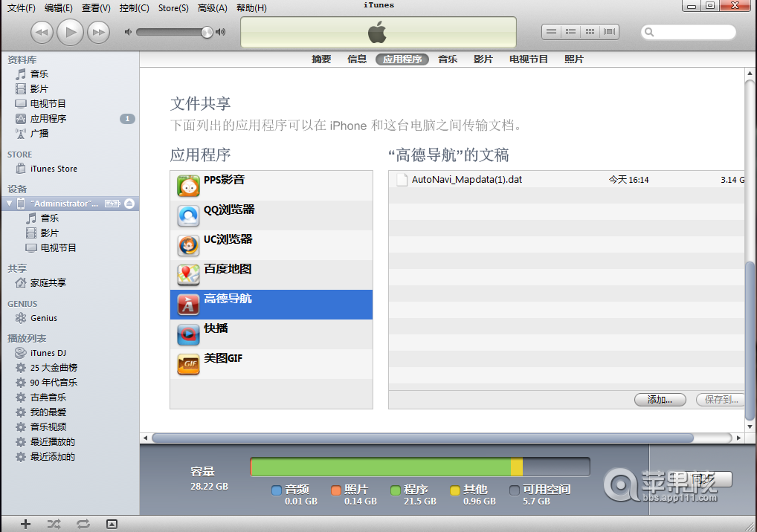
Task: Eject the Administrator device
Action: [130, 202]
